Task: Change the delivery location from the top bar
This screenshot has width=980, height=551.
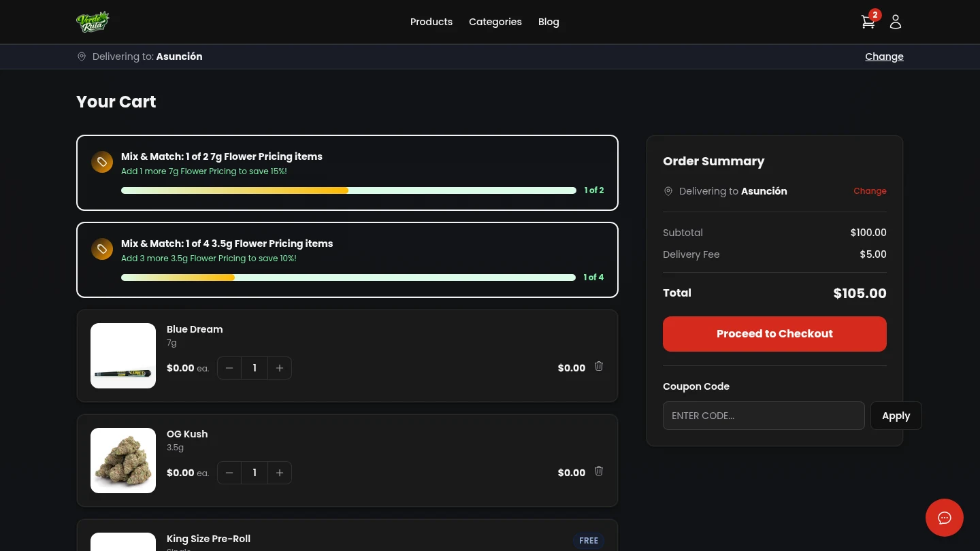Action: click(884, 56)
